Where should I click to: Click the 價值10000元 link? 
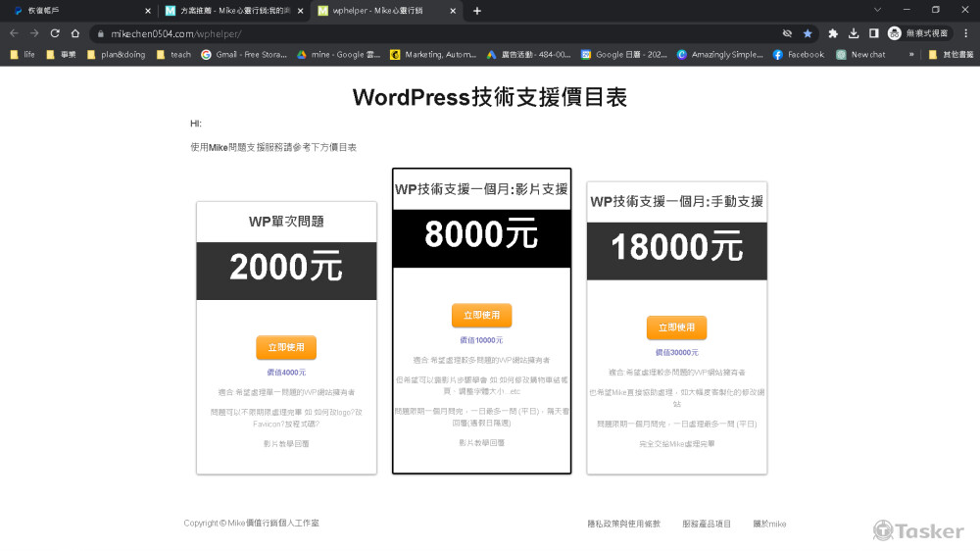click(481, 340)
